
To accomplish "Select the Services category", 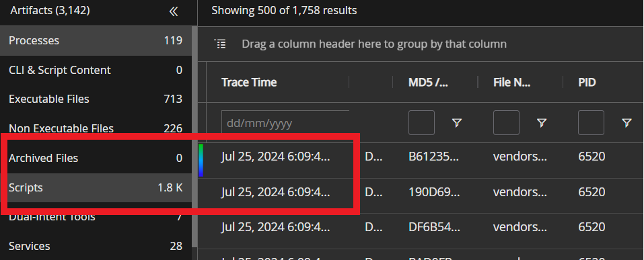I will 96,246.
